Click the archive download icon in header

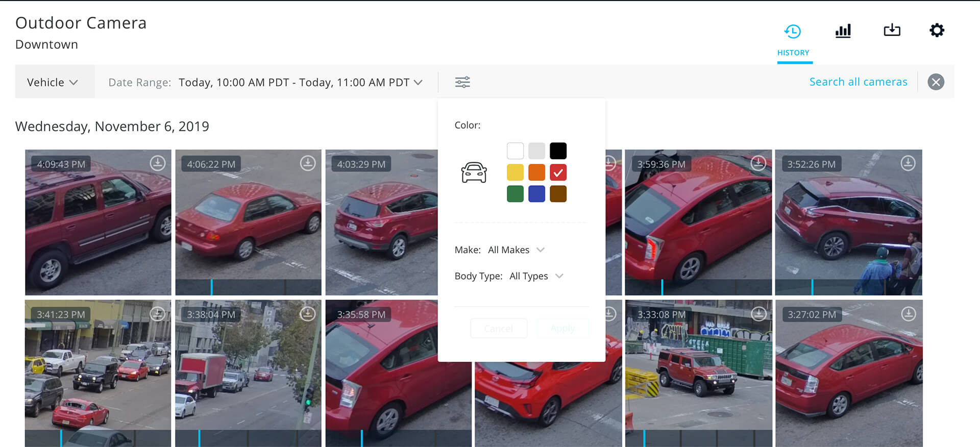892,30
